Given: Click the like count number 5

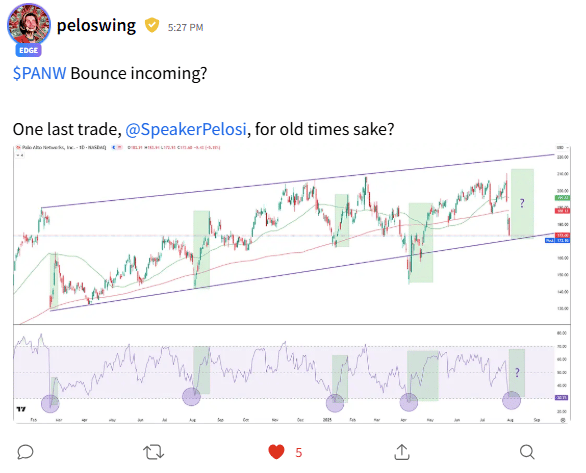Looking at the screenshot, I should 299,452.
